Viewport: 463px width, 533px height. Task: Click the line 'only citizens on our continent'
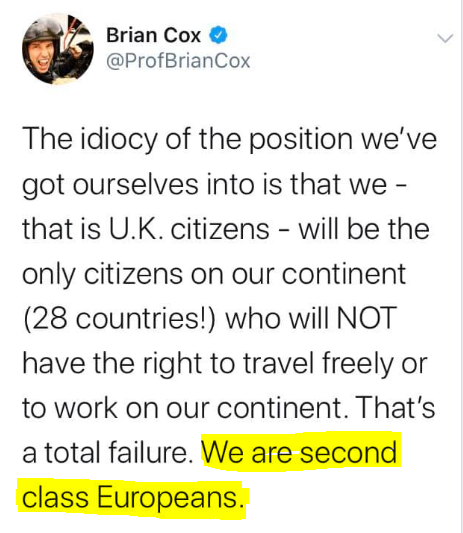click(x=214, y=275)
